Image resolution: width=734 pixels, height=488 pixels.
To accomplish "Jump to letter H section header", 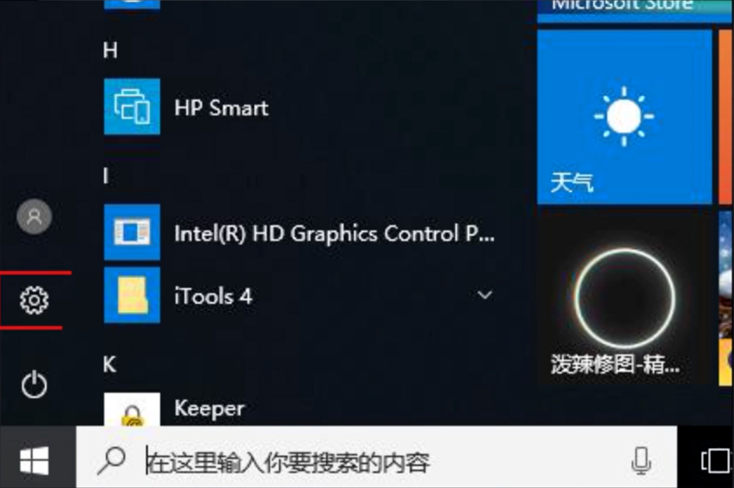I will click(110, 50).
